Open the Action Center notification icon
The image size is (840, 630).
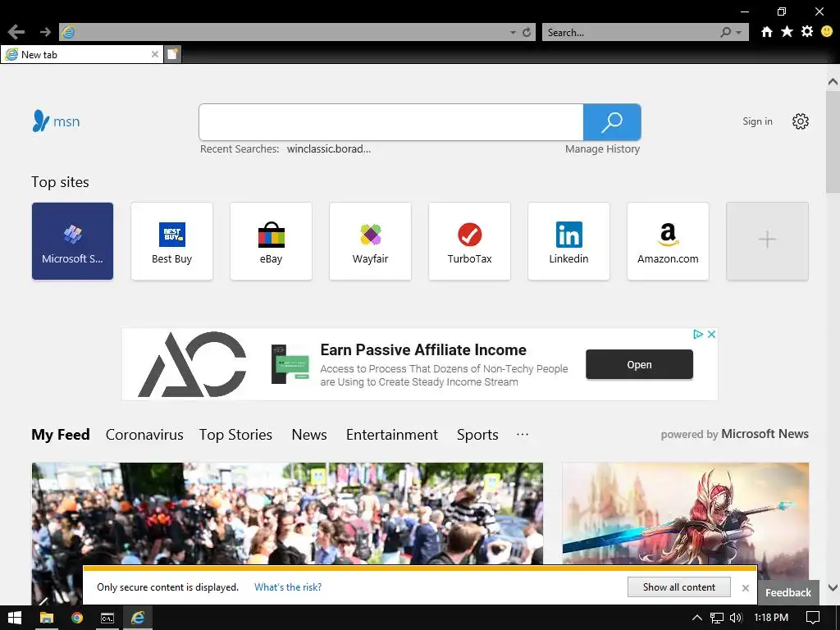coord(813,618)
